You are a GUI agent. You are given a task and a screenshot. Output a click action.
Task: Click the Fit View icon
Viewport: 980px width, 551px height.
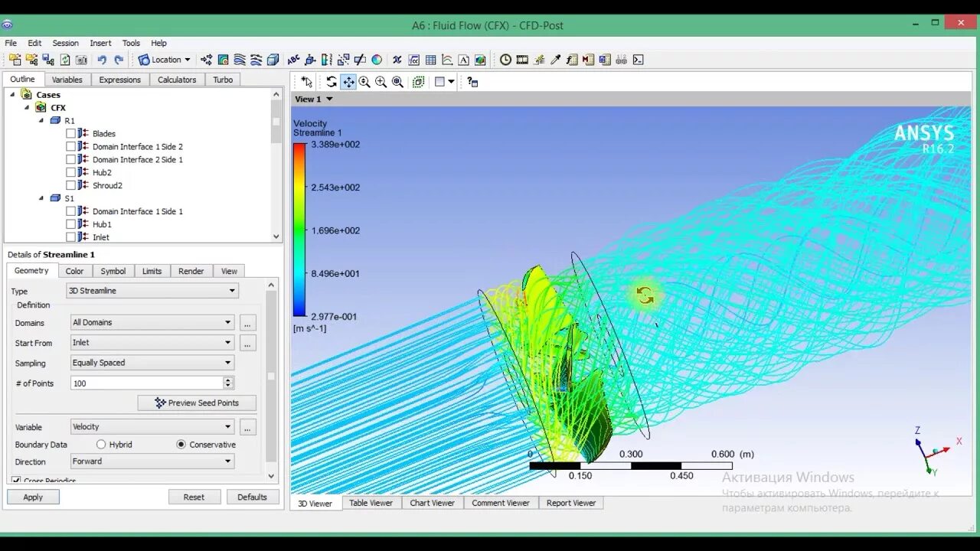point(397,82)
